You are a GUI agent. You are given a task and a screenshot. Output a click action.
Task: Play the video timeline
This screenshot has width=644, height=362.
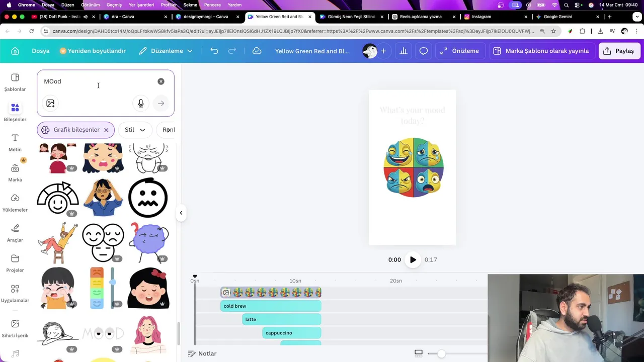tap(413, 260)
